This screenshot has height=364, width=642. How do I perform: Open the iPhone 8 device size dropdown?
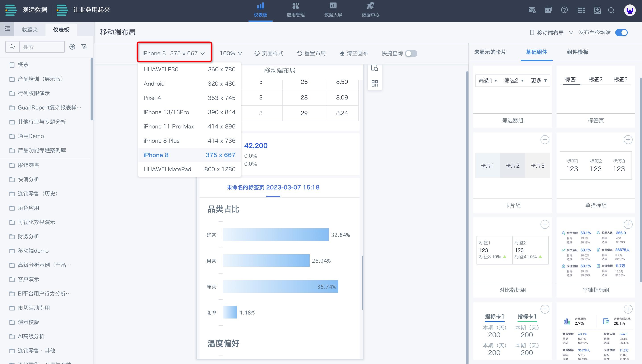tap(174, 53)
